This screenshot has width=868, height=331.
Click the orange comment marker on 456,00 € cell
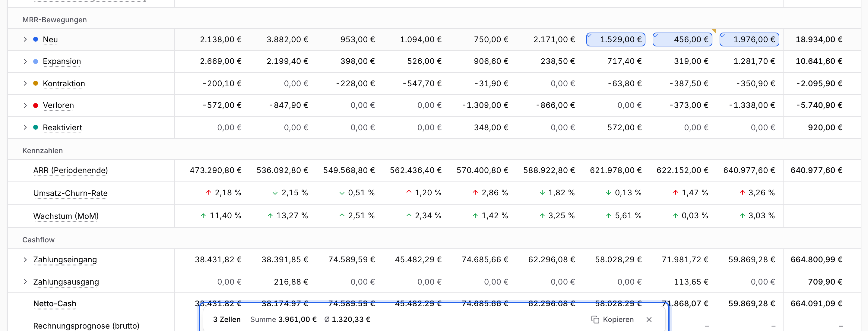714,31
